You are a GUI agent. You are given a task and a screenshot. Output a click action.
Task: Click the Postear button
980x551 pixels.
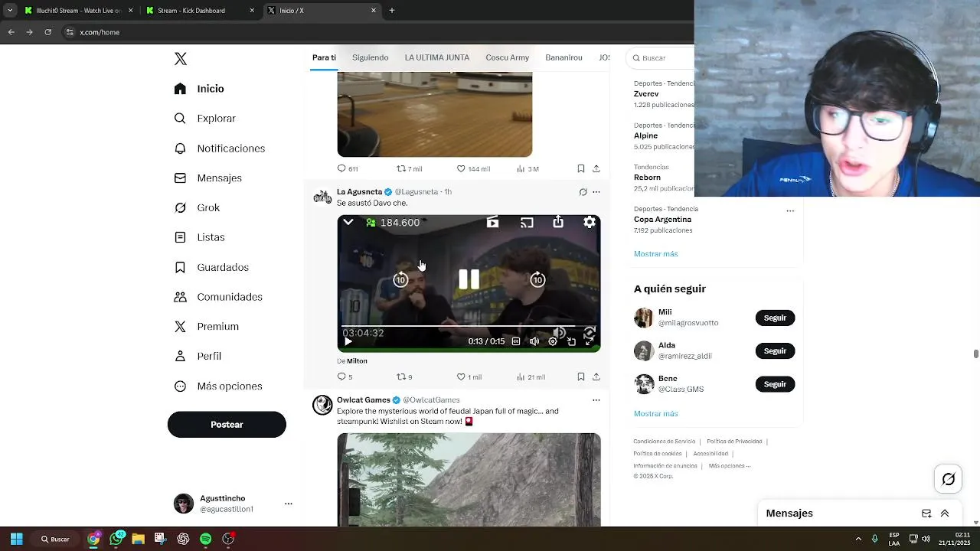tap(227, 425)
